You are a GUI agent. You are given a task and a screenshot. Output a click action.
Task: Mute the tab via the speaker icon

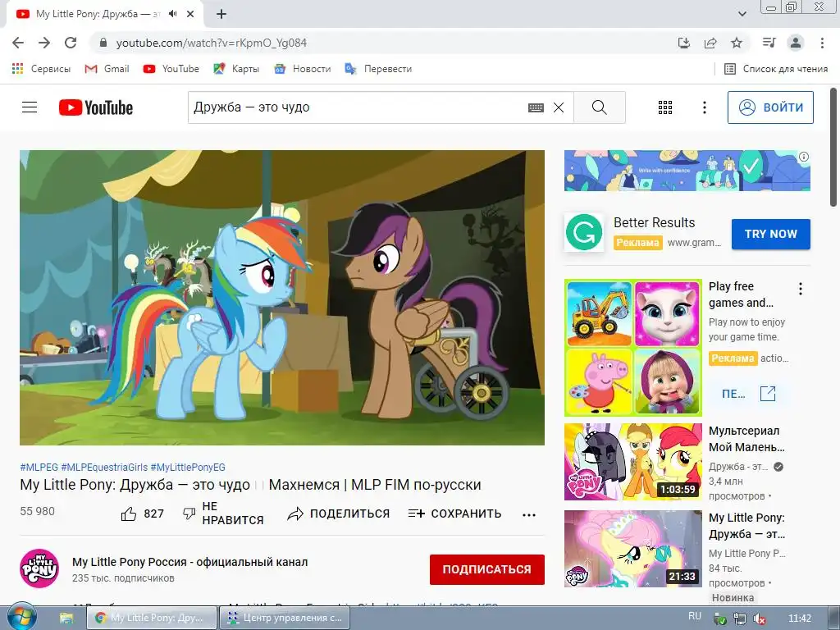(172, 14)
